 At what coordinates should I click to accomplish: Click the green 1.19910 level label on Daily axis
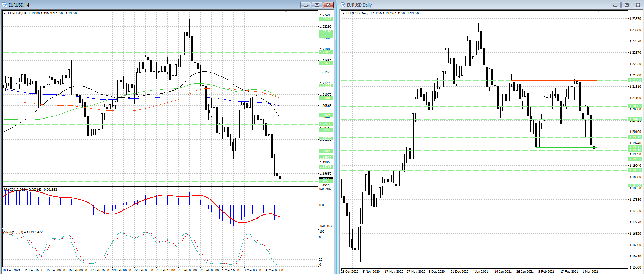click(635, 137)
